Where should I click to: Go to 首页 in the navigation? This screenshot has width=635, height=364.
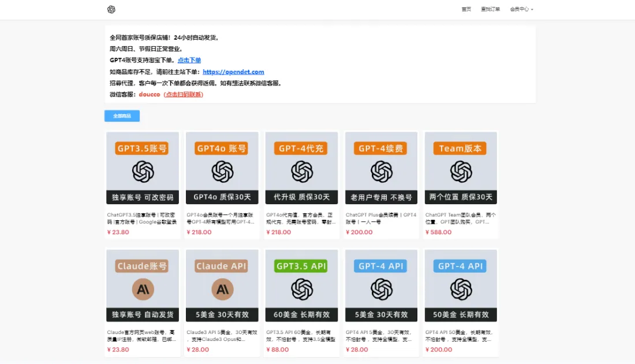(x=466, y=9)
